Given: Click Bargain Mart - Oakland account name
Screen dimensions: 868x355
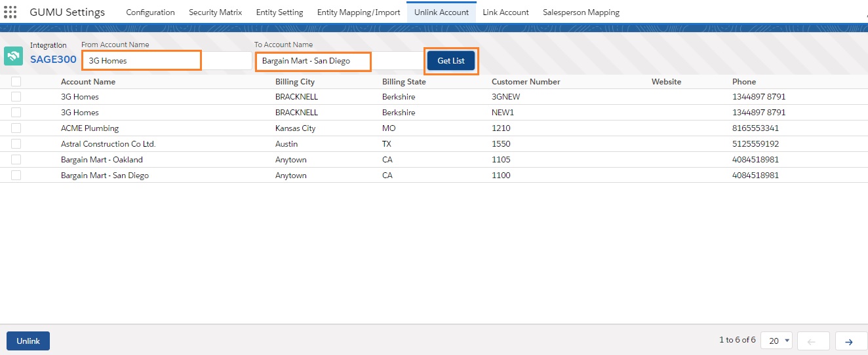Looking at the screenshot, I should pyautogui.click(x=102, y=160).
